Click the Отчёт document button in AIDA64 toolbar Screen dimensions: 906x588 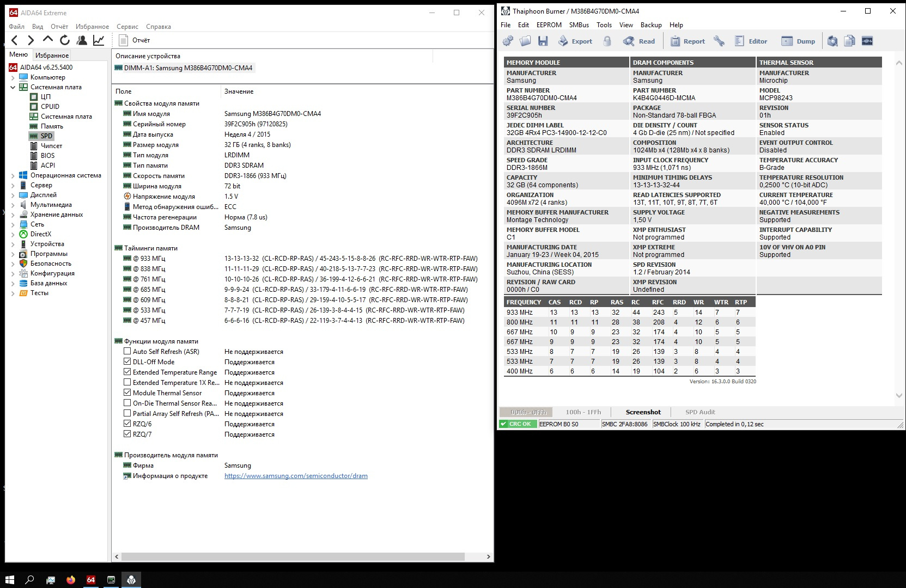point(134,40)
